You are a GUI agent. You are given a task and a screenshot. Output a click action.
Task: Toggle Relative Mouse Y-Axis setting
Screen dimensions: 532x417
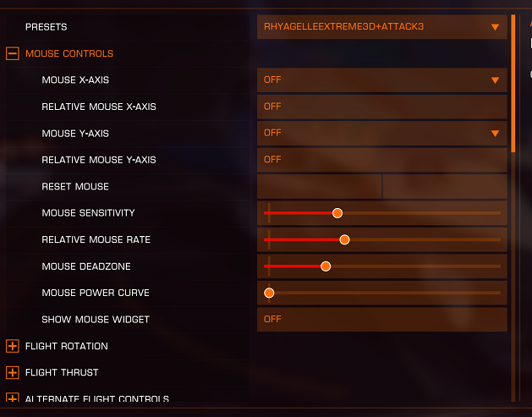[382, 160]
